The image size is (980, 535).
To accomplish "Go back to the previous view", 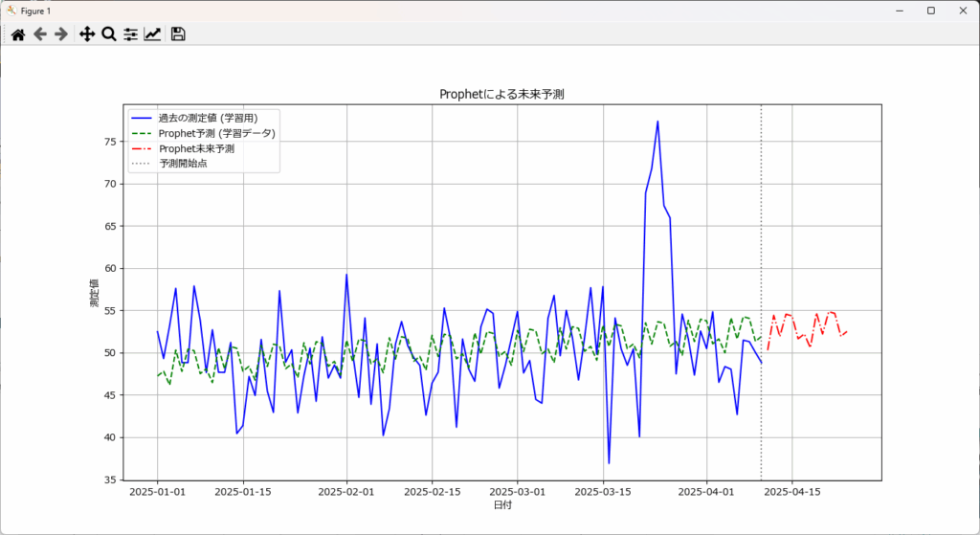I will click(39, 34).
